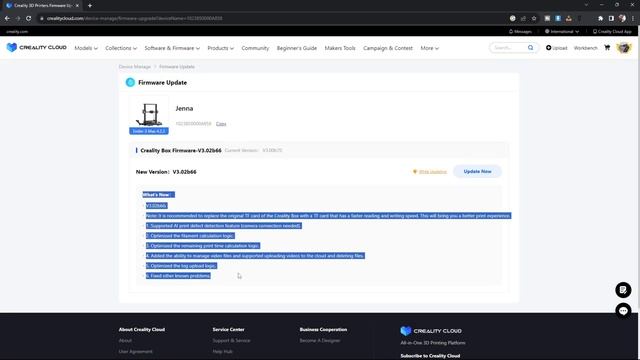Expand the Products dropdown

point(220,48)
